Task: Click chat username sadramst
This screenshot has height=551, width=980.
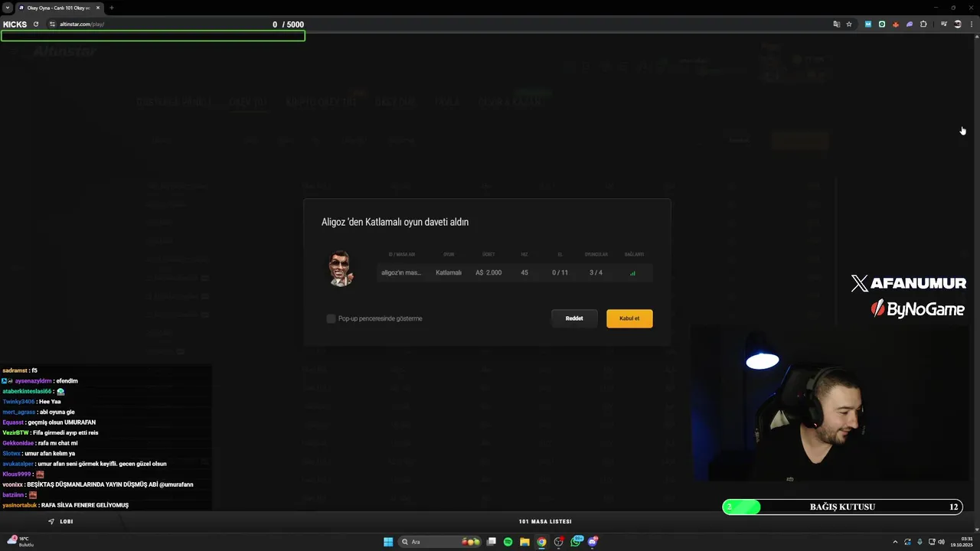Action: [x=15, y=370]
